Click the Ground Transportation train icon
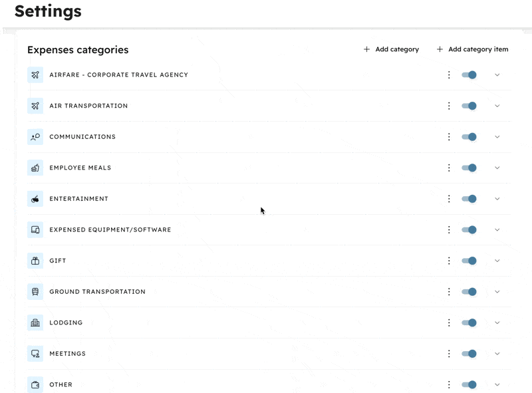Screen dimensions: 532x393 point(35,292)
